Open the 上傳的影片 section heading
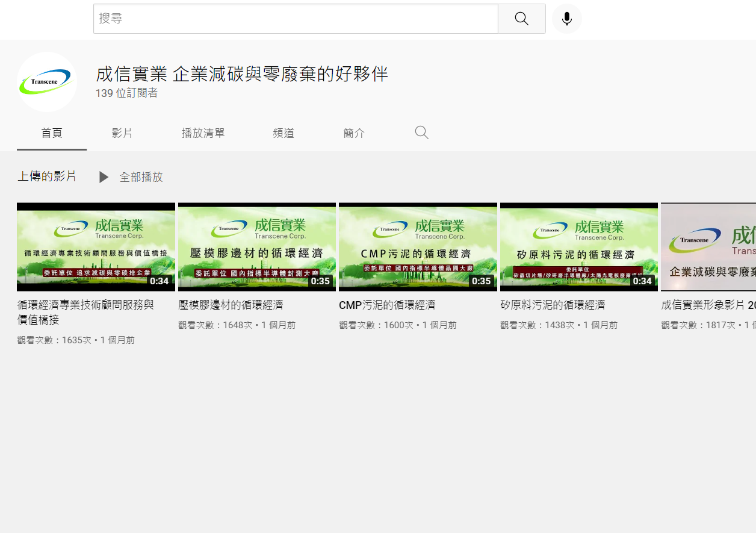The width and height of the screenshot is (756, 533). point(47,176)
